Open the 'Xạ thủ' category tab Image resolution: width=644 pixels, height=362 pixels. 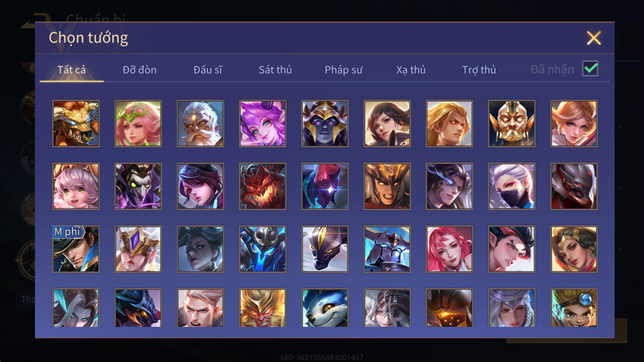coord(411,70)
